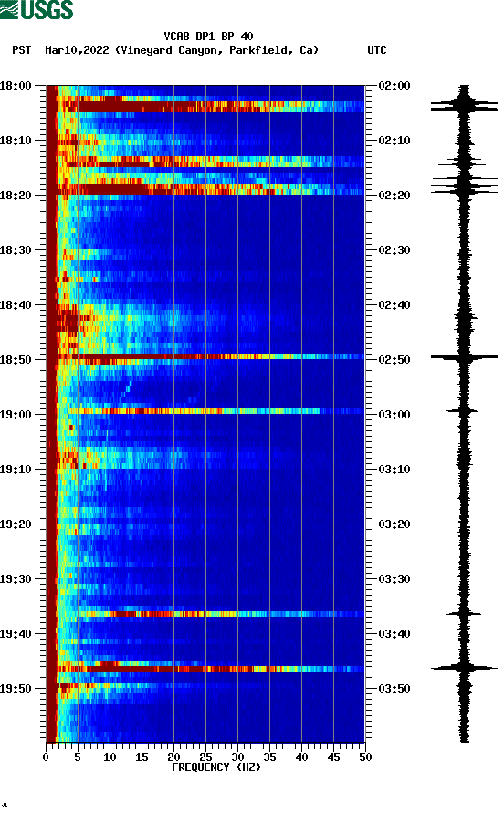Click the '02:00' UTC time label
Screen dimensions: 504x815
click(394, 86)
